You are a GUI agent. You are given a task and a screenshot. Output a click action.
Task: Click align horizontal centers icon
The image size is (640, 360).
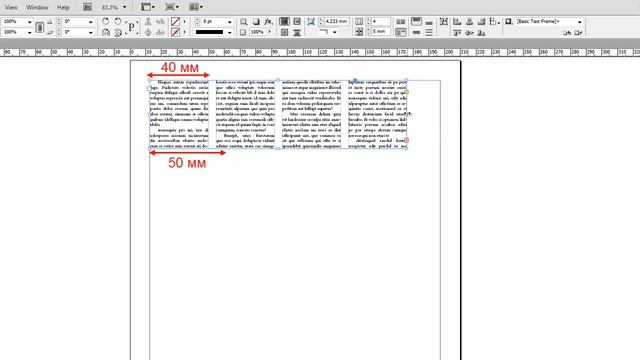469,21
